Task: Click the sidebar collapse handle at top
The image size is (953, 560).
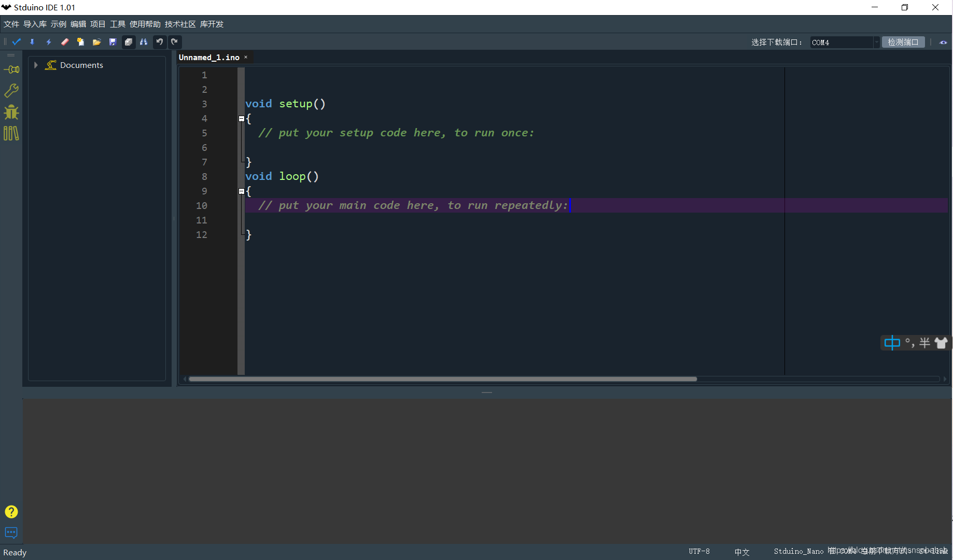Action: tap(11, 55)
